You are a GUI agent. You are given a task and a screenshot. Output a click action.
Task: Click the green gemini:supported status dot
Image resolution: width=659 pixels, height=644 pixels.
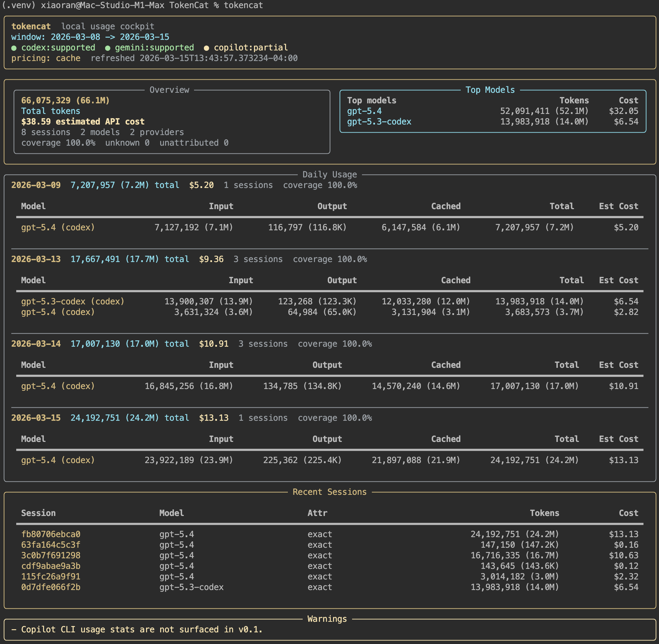[108, 48]
